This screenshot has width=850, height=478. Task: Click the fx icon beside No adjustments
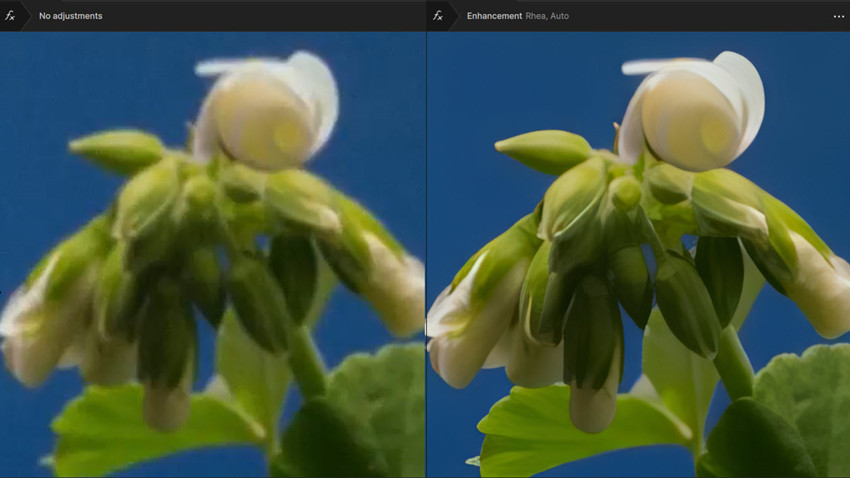tap(10, 16)
